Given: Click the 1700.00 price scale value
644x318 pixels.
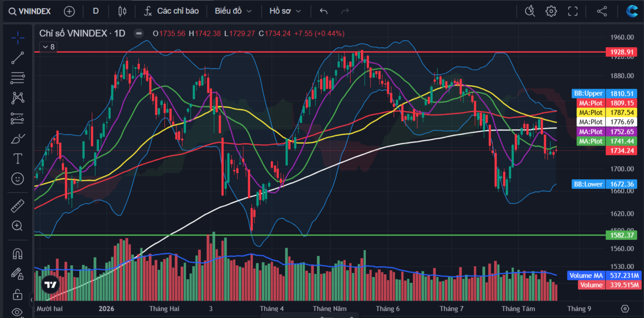Looking at the screenshot, I should pyautogui.click(x=622, y=169).
